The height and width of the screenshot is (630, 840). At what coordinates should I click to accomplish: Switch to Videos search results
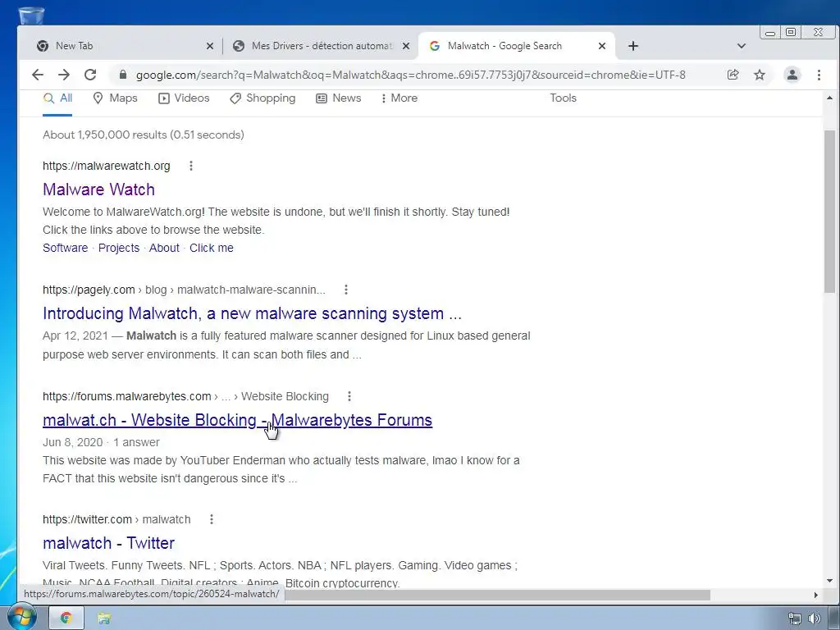pos(184,98)
